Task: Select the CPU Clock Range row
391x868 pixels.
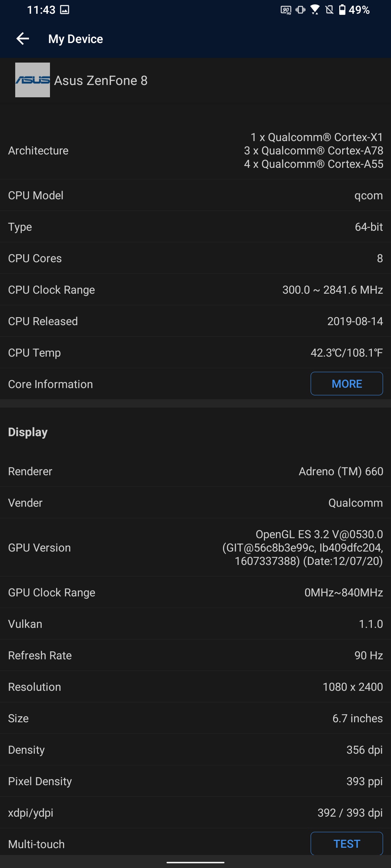Action: point(195,290)
